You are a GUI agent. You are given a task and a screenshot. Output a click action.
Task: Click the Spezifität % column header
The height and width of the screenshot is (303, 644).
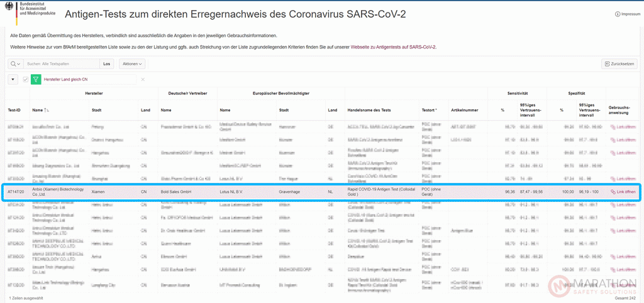tap(562, 111)
